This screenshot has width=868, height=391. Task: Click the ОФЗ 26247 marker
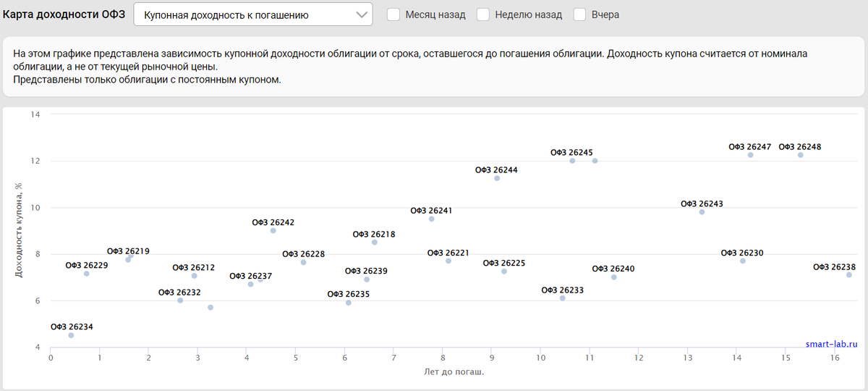pos(751,155)
